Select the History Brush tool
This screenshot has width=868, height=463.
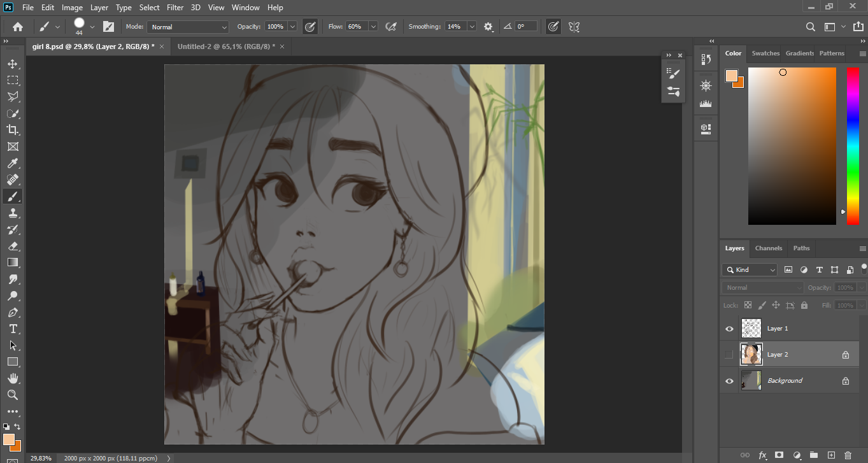(13, 229)
